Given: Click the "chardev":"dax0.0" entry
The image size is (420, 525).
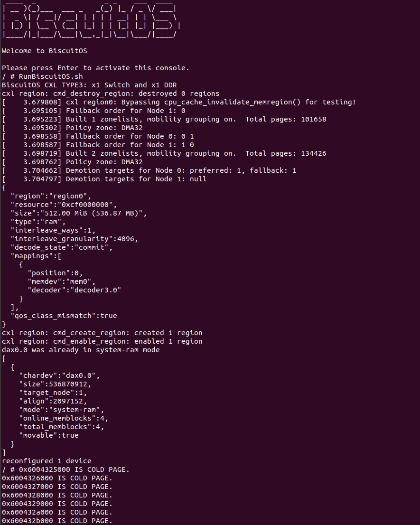Looking at the screenshot, I should [59, 375].
